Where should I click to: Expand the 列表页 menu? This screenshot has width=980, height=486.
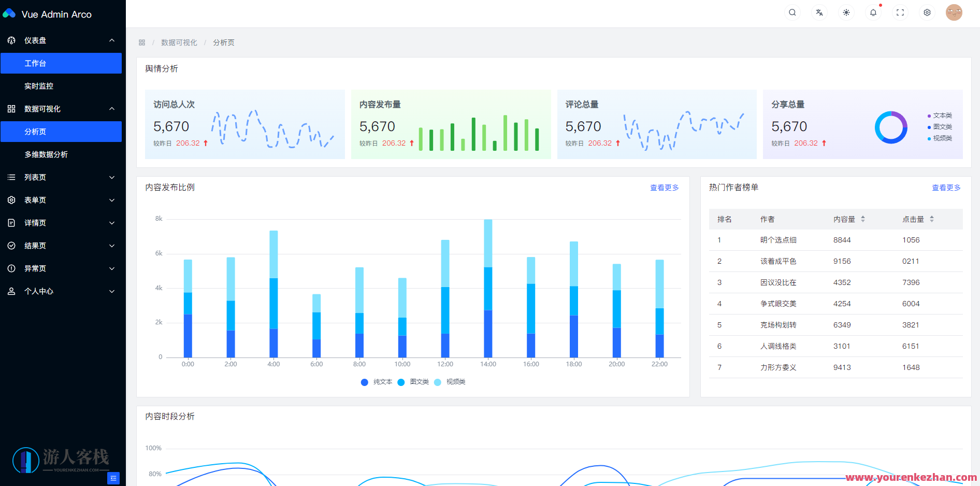[x=61, y=177]
